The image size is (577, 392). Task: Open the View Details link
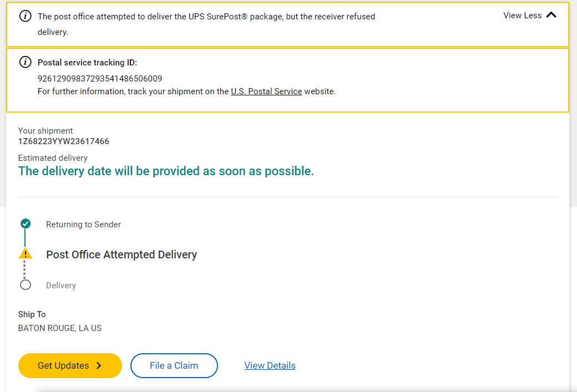point(270,365)
